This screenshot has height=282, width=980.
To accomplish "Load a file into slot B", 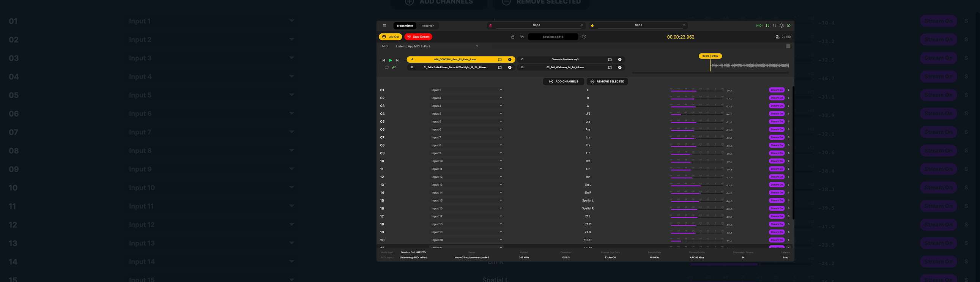I will (500, 67).
